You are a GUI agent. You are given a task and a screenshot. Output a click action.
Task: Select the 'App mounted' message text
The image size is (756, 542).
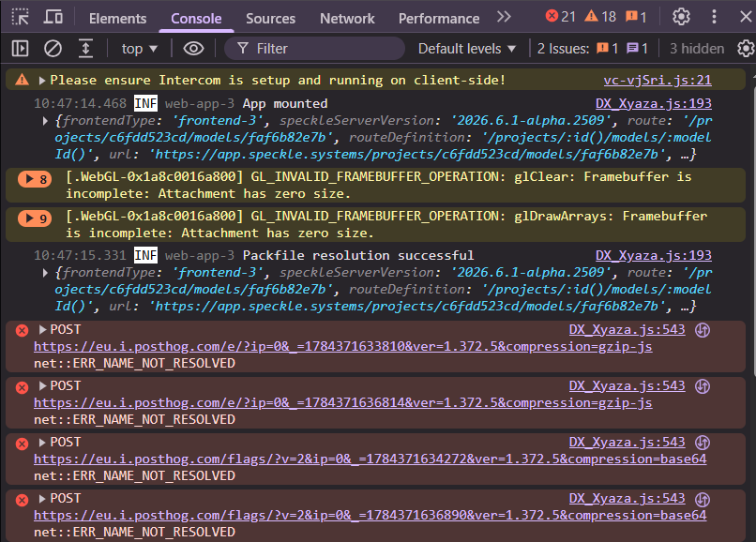285,103
